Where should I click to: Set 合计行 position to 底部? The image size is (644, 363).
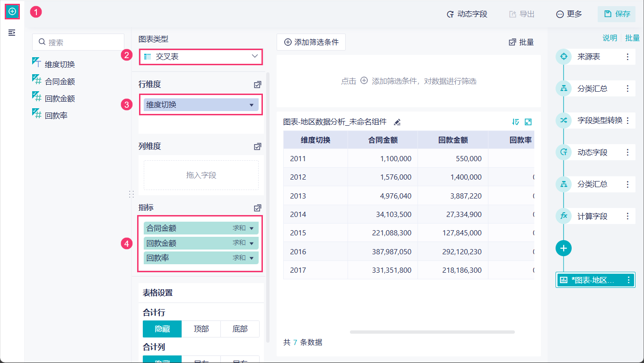tap(240, 329)
